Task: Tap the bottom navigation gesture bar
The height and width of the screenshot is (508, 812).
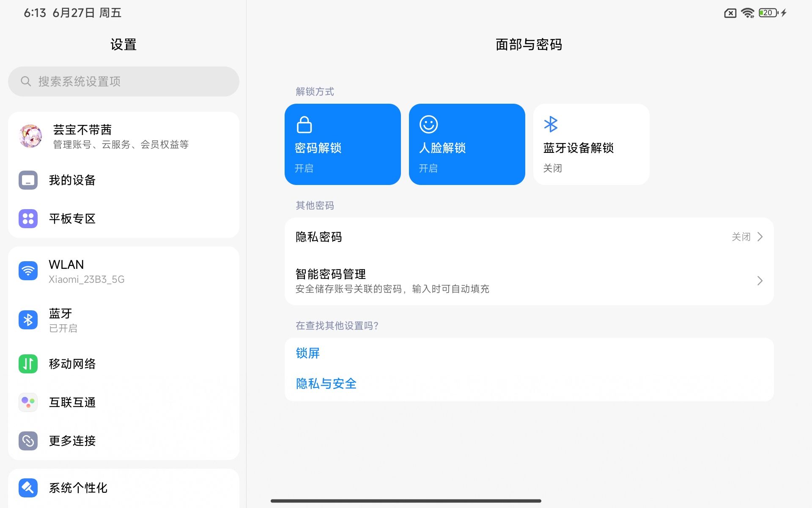Action: coord(406,501)
